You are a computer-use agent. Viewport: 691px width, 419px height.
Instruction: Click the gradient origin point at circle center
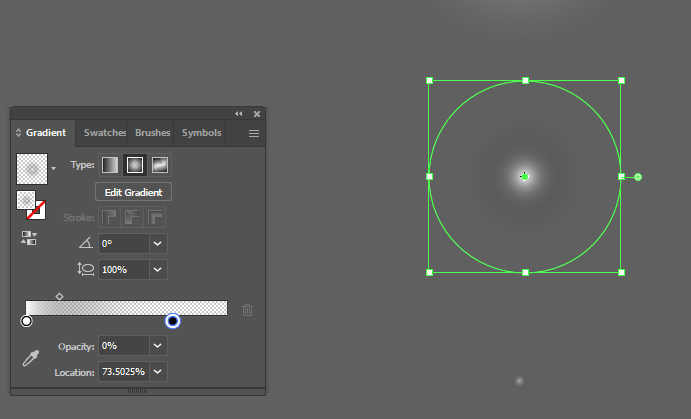point(524,177)
